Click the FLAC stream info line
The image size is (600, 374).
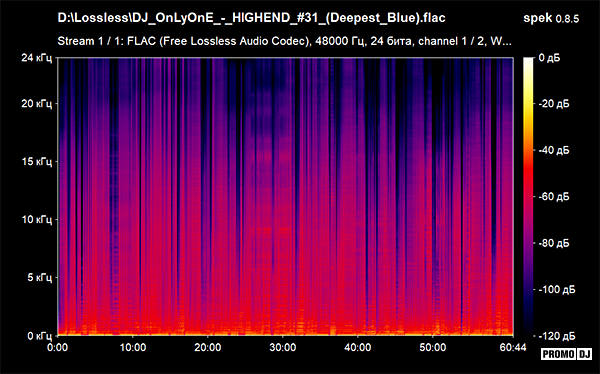point(284,41)
